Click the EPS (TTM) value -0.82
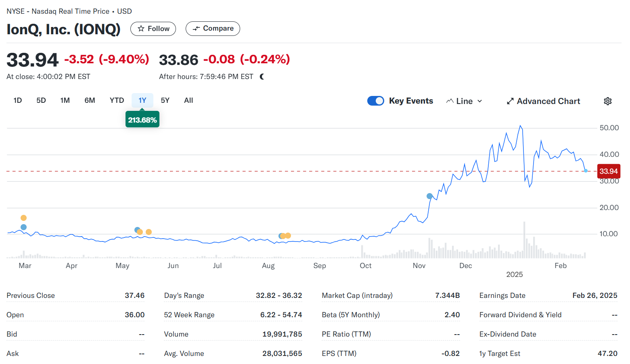 tap(450, 354)
